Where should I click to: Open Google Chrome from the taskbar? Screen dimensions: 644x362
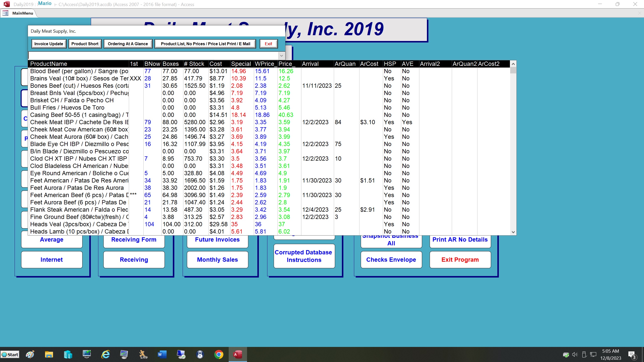click(219, 354)
